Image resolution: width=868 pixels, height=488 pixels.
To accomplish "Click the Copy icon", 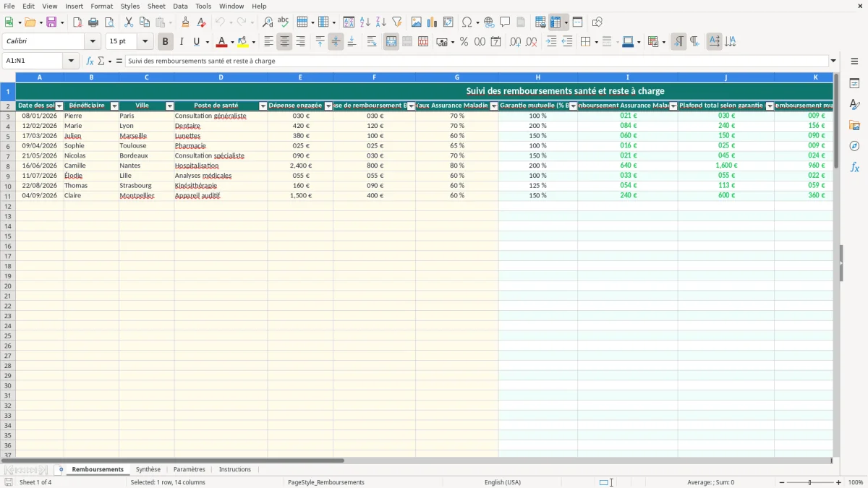I will coord(145,22).
